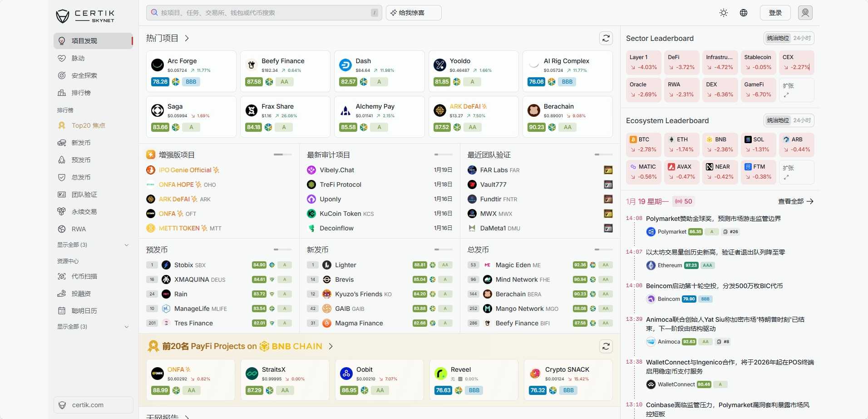Toggle Sector Leaderboard dominance/24h switch
Viewport: 868px width, 419px height.
tap(789, 38)
